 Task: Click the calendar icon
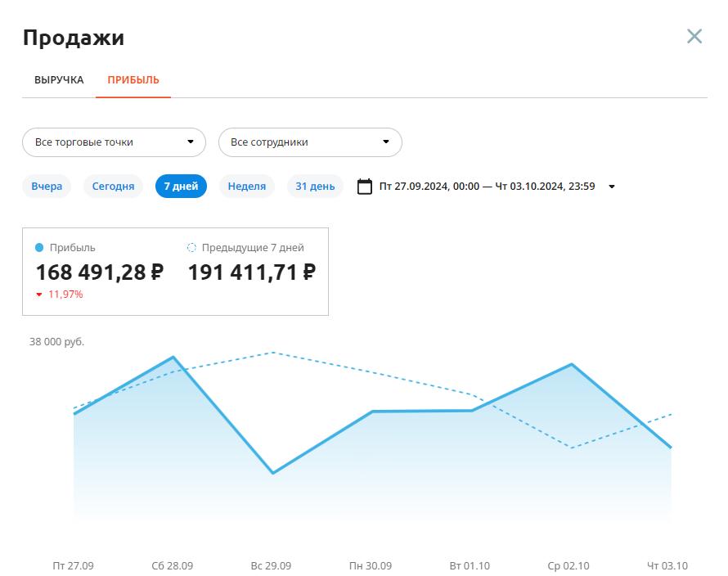pos(365,187)
